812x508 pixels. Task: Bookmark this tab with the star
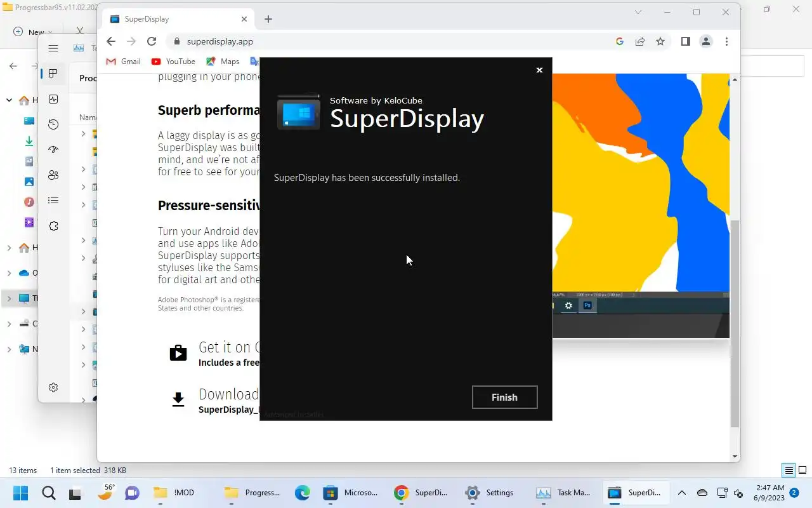pos(660,41)
